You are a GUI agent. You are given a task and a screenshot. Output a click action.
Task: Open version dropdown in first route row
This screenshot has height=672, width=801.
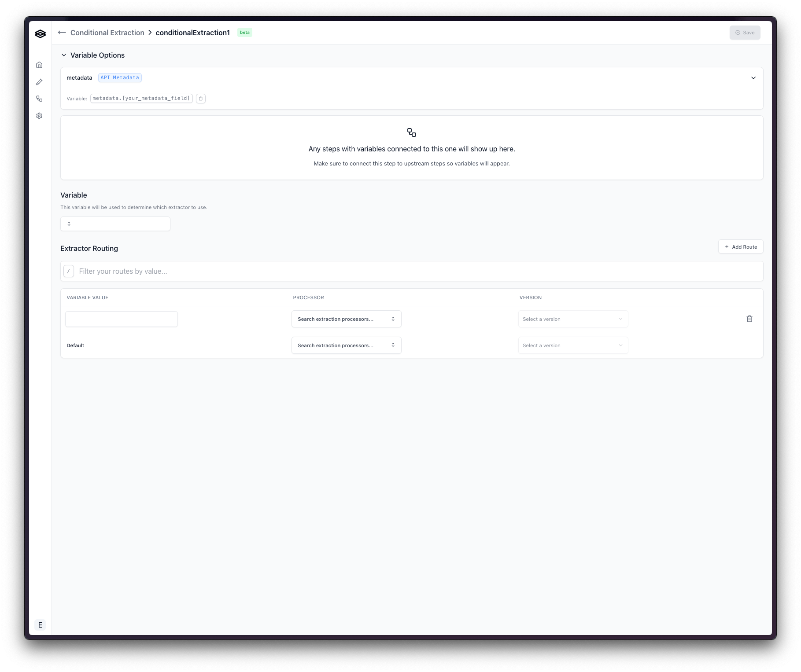pos(573,319)
